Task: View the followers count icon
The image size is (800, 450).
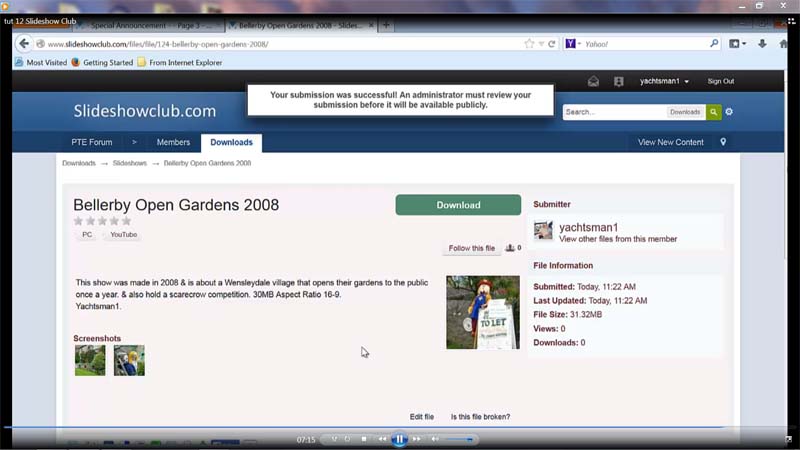Action: point(513,248)
